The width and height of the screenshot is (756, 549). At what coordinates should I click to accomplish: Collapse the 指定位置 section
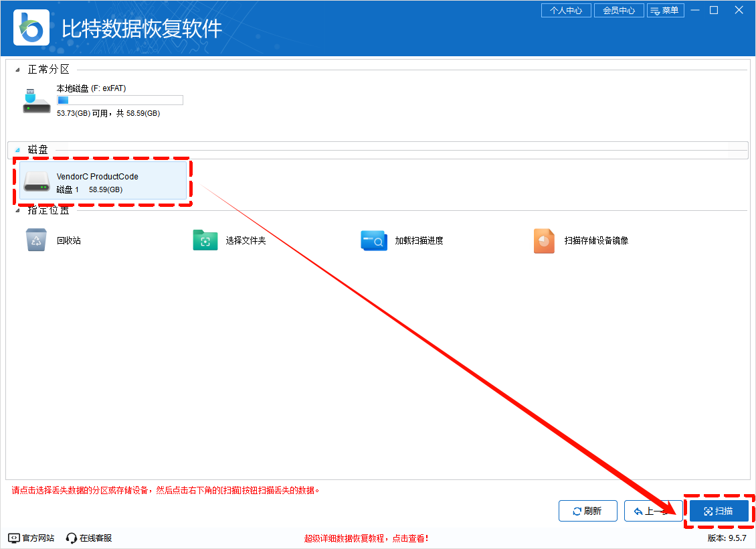[x=17, y=212]
